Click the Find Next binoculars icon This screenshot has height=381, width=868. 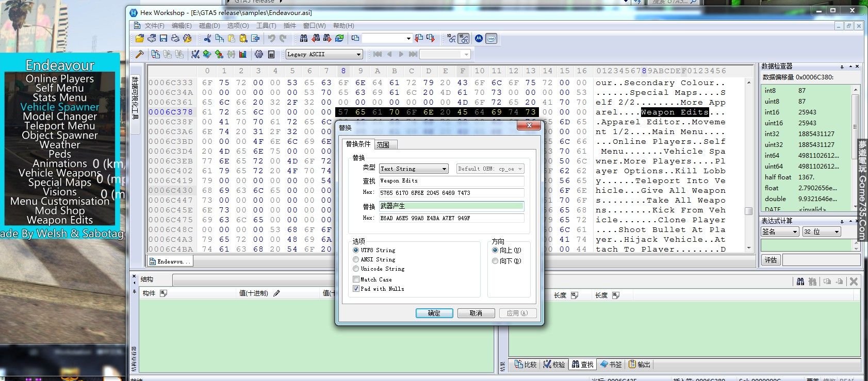tap(327, 39)
